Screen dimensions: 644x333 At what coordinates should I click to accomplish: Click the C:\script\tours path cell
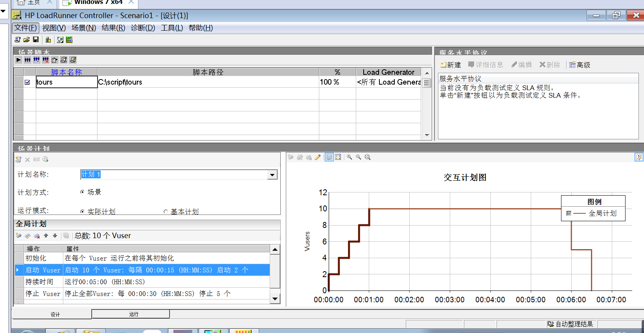[208, 82]
